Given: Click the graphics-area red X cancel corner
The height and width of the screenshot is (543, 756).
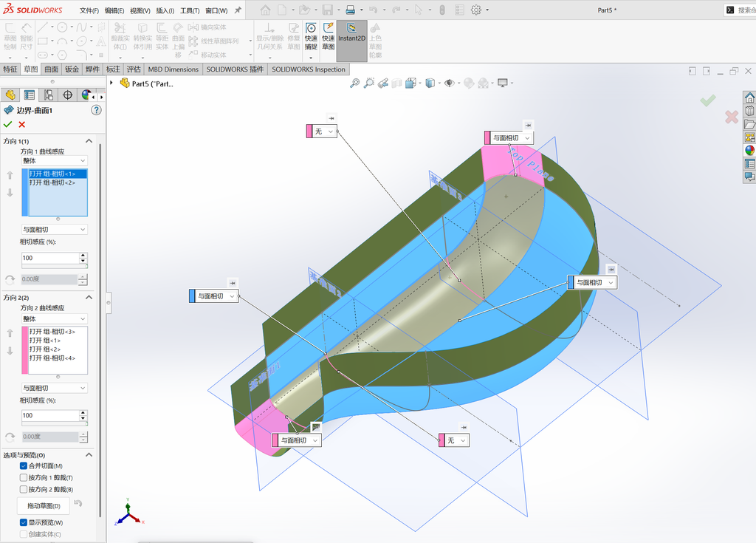Looking at the screenshot, I should coord(732,116).
